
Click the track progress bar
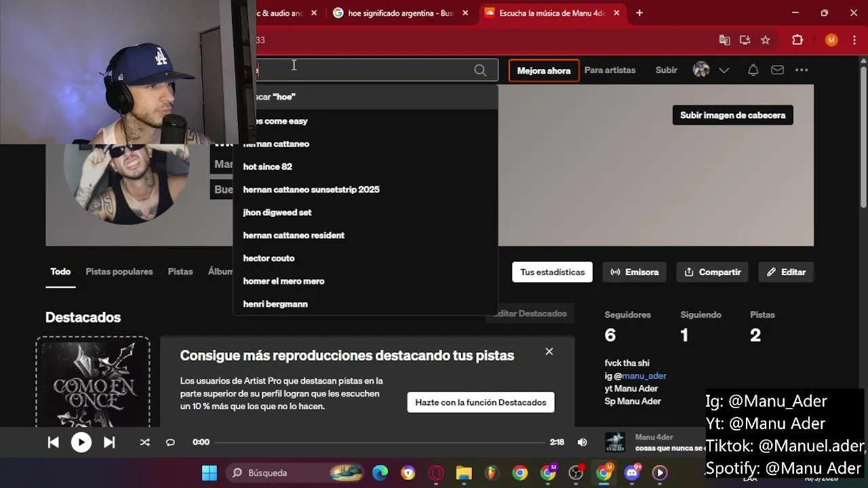380,442
